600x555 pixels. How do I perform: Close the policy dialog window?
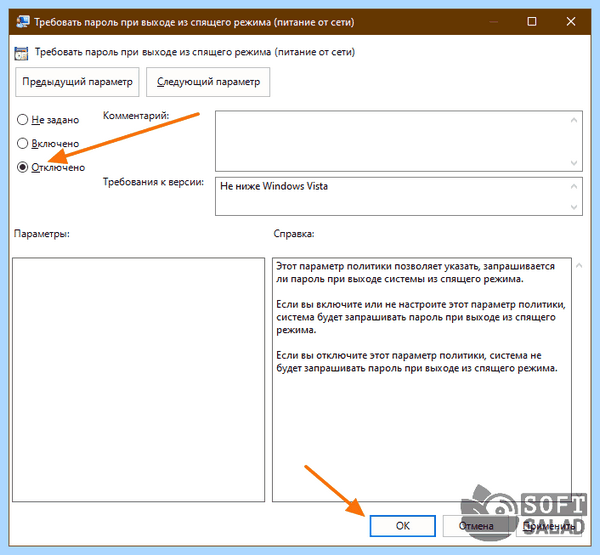[x=571, y=21]
